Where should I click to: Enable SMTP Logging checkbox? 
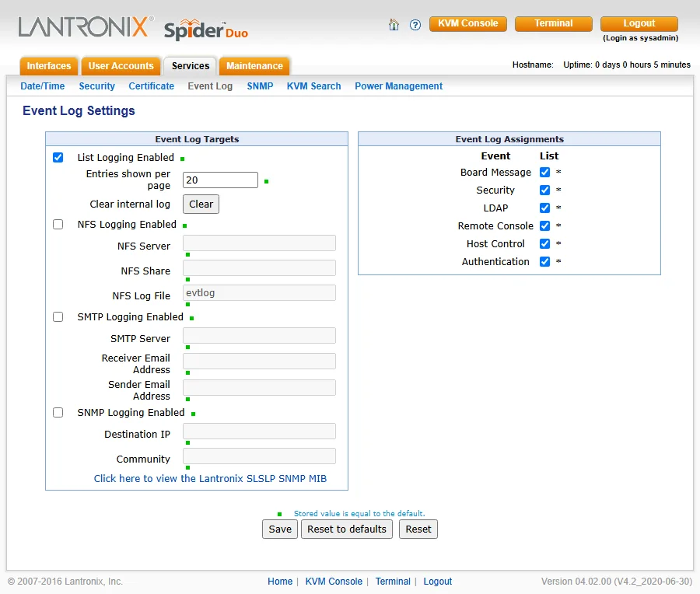pos(58,317)
